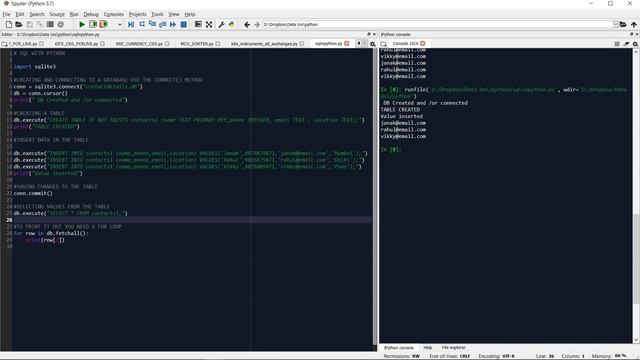The width and height of the screenshot is (640, 360).
Task: Change to the parent directory with the up arrow
Action: [x=633, y=24]
